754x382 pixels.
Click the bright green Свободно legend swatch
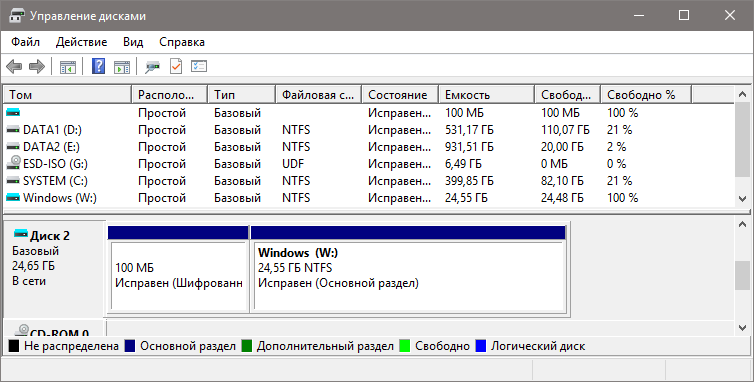point(405,346)
